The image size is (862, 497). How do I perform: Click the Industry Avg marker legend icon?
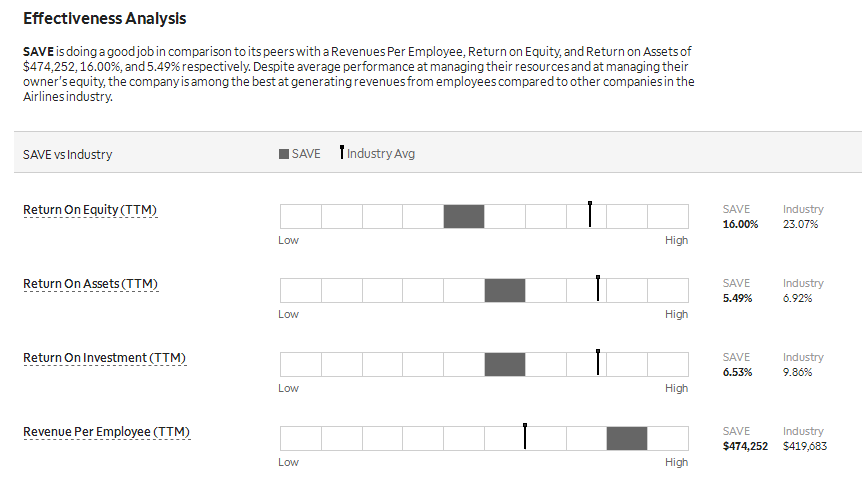click(x=341, y=152)
